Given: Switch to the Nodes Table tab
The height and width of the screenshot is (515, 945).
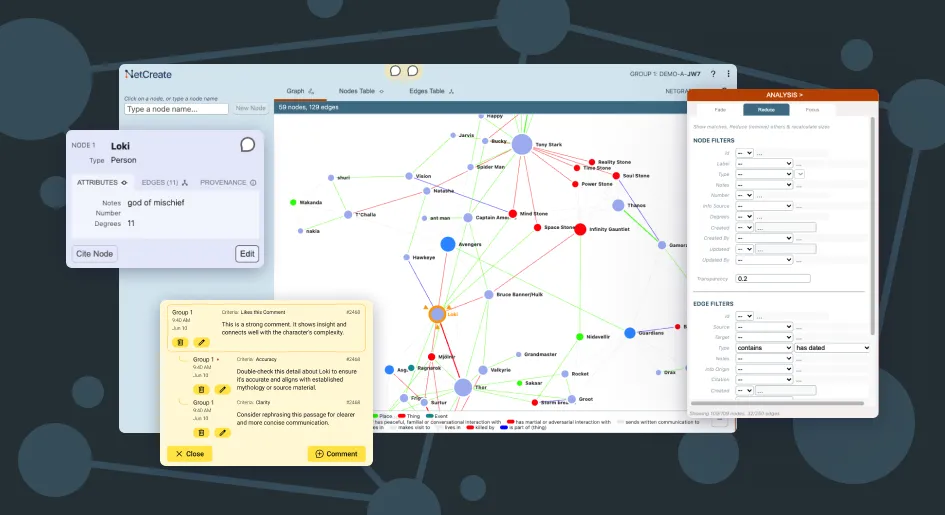Looking at the screenshot, I should click(361, 91).
